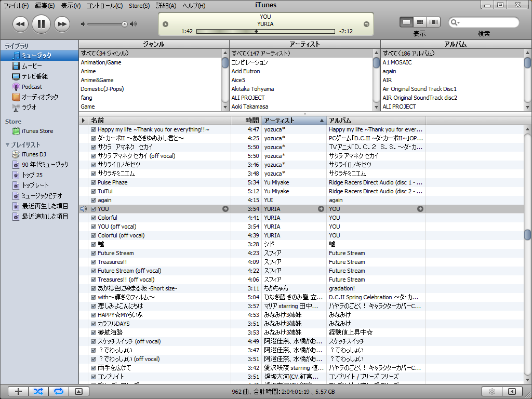Open the 90 年代ミュージック smart playlist
This screenshot has width=532, height=399.
(39, 165)
